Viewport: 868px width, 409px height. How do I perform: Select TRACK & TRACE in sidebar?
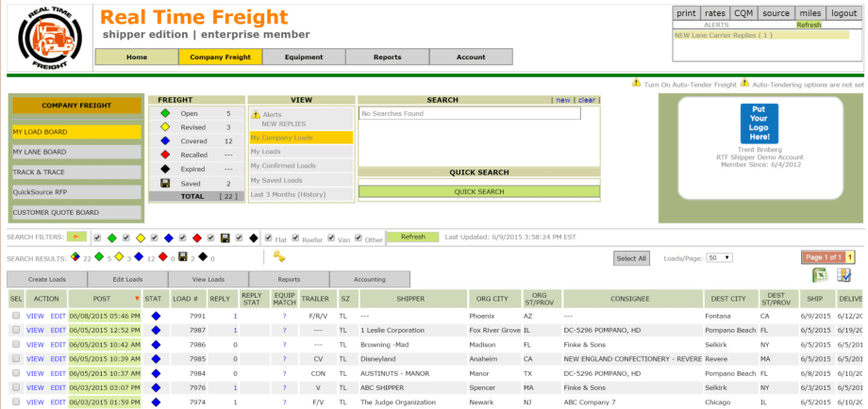pos(77,172)
